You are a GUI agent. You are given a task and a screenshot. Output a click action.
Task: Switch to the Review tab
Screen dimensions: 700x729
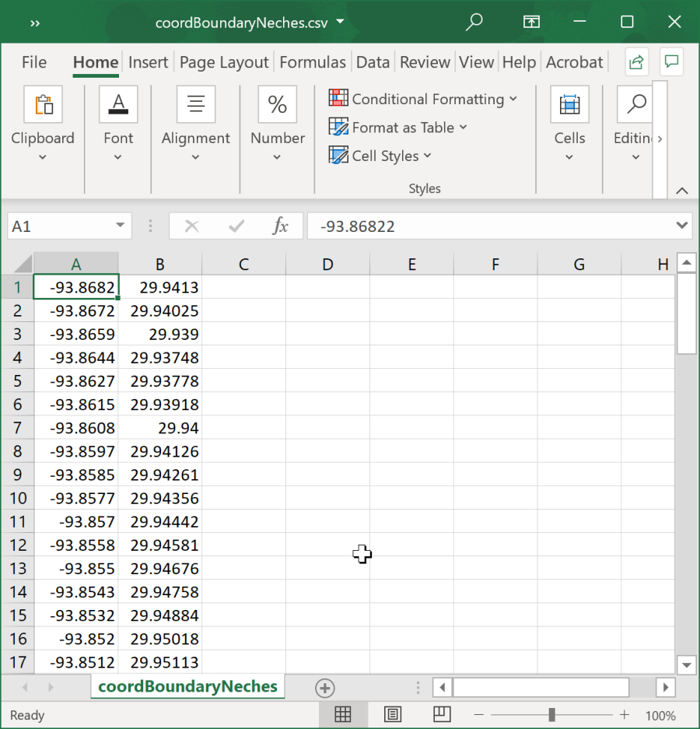click(425, 62)
